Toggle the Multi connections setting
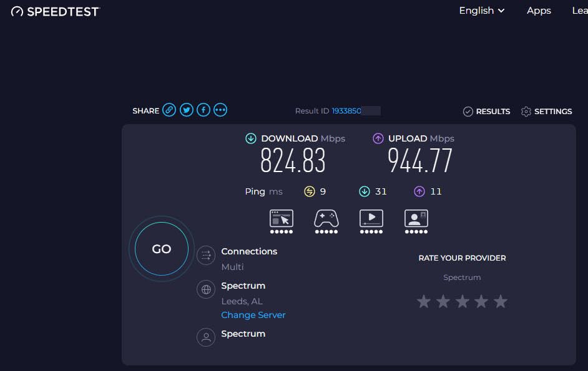588x371 pixels. click(232, 267)
